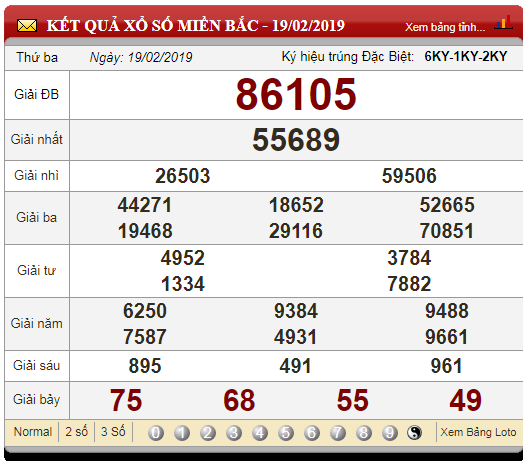
Task: Select first prize number 55689
Action: pyautogui.click(x=296, y=139)
